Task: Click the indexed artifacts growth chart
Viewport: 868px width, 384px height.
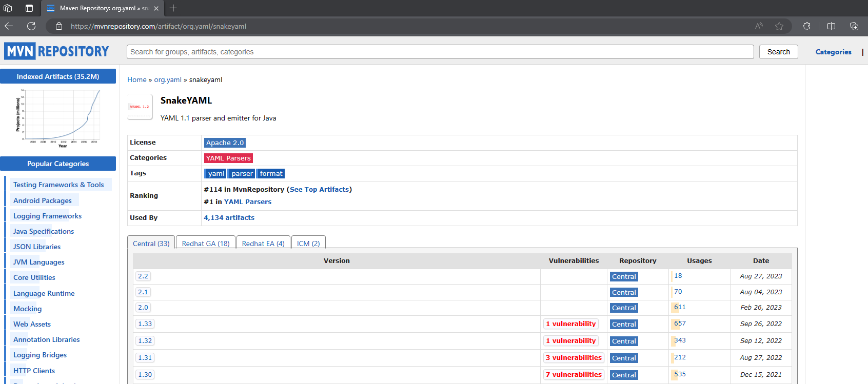Action: point(58,118)
